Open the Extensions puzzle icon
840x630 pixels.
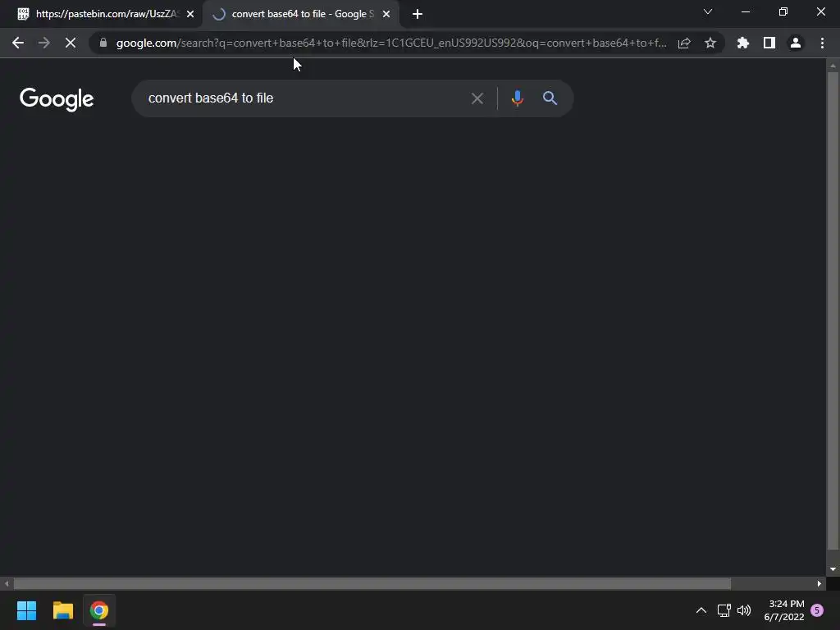[743, 43]
